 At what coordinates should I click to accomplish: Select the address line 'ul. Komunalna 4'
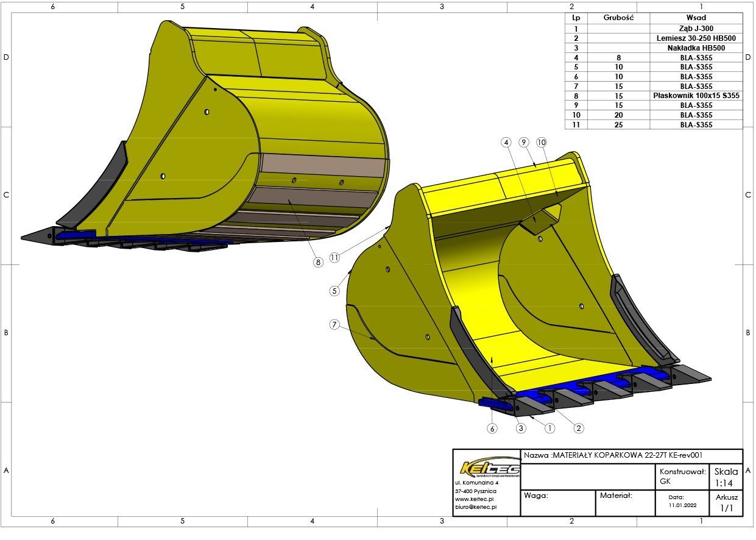476,483
